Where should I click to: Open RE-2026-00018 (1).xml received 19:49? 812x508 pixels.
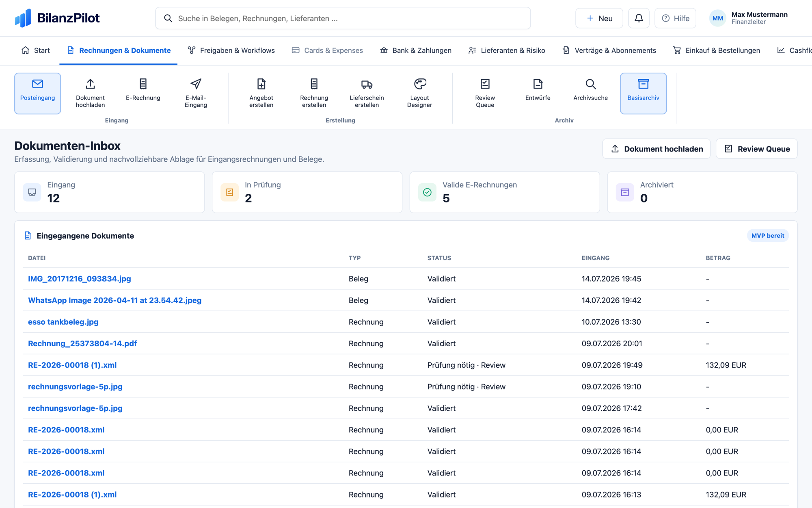tap(72, 365)
